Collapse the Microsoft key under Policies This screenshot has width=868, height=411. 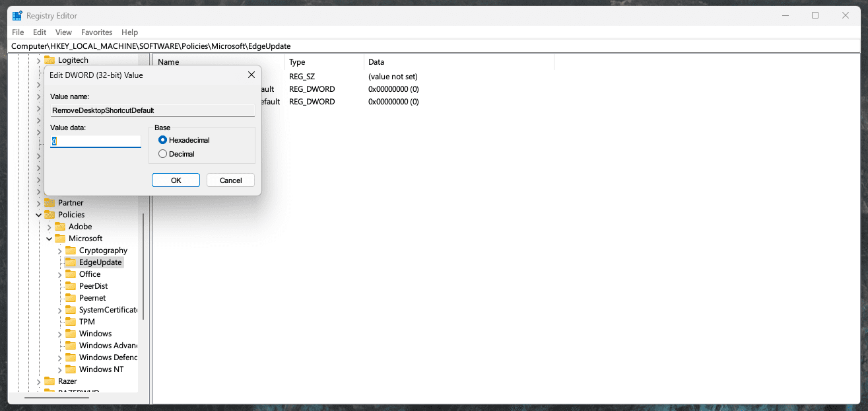click(49, 239)
